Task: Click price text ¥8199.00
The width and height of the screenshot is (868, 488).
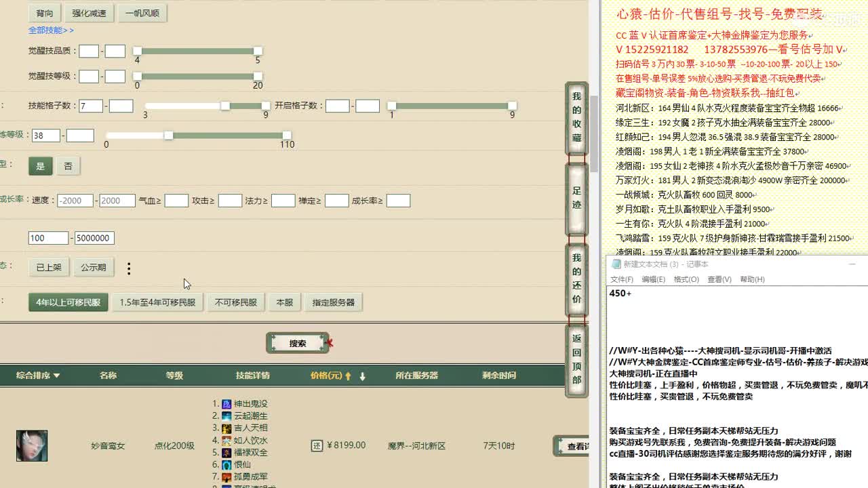Action: (346, 445)
